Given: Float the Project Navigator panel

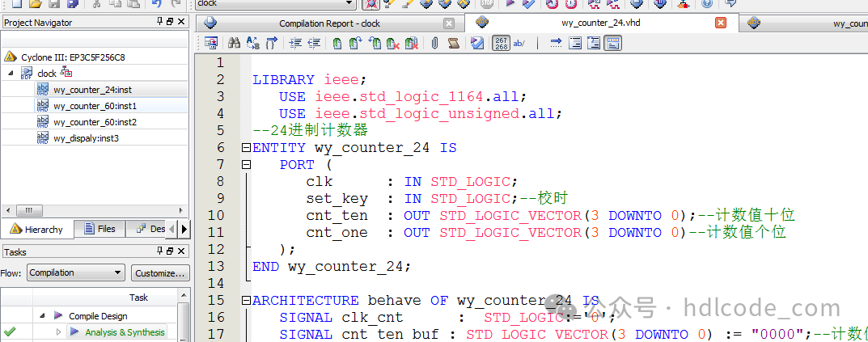Looking at the screenshot, I should (x=171, y=22).
